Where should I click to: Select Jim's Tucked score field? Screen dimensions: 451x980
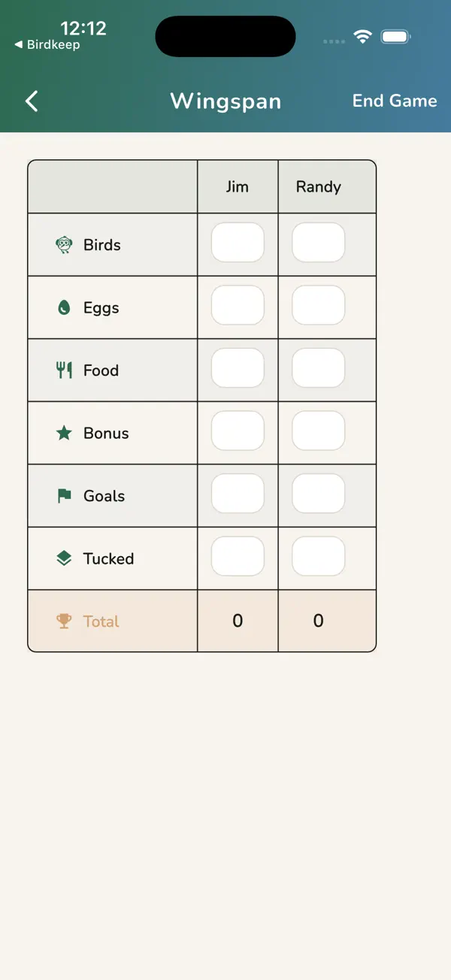pos(238,556)
